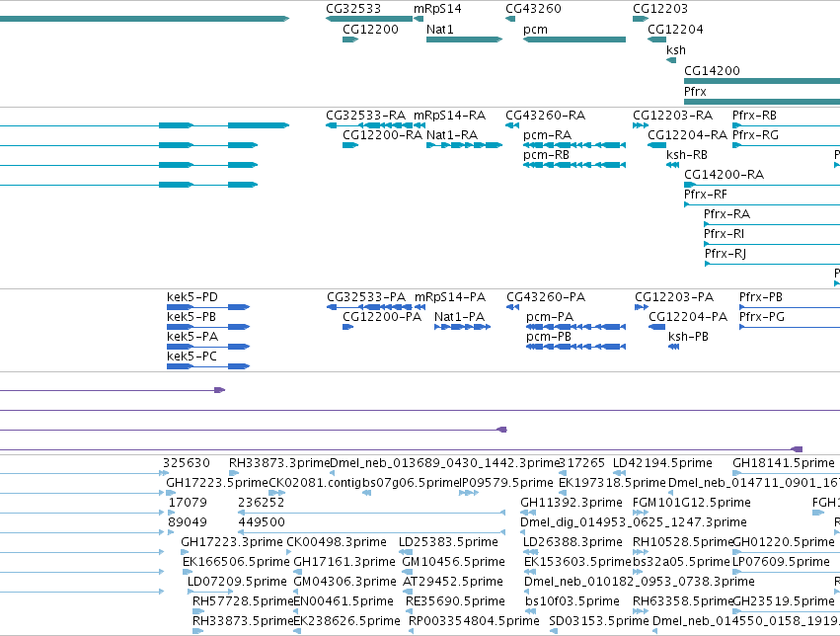840x636 pixels.
Task: Select EST label GH18141.5prime
Action: pos(783,463)
